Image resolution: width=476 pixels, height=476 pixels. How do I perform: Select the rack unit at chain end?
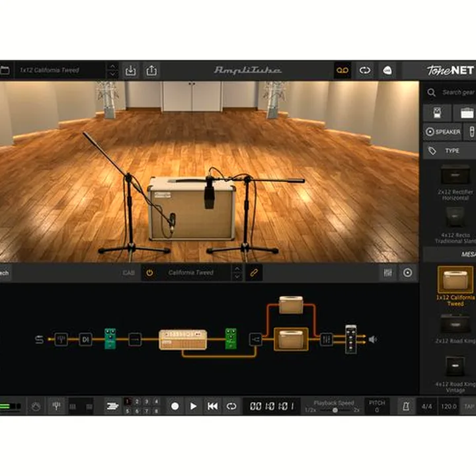click(x=351, y=339)
